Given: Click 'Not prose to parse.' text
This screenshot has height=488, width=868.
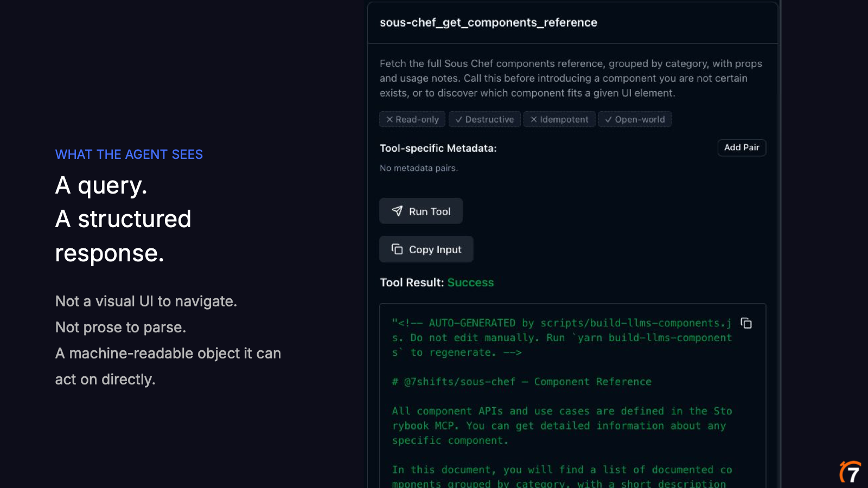Looking at the screenshot, I should click(120, 328).
